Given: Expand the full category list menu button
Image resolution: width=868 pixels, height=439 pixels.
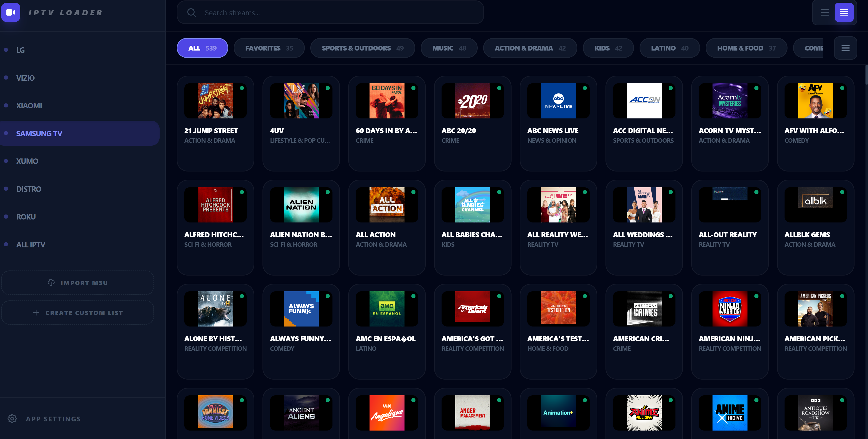Looking at the screenshot, I should (845, 48).
